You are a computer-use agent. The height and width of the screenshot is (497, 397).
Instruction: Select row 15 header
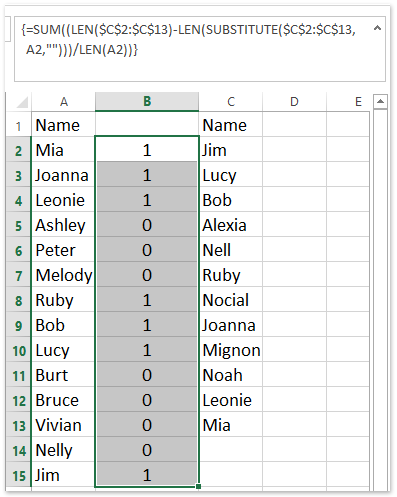point(18,476)
